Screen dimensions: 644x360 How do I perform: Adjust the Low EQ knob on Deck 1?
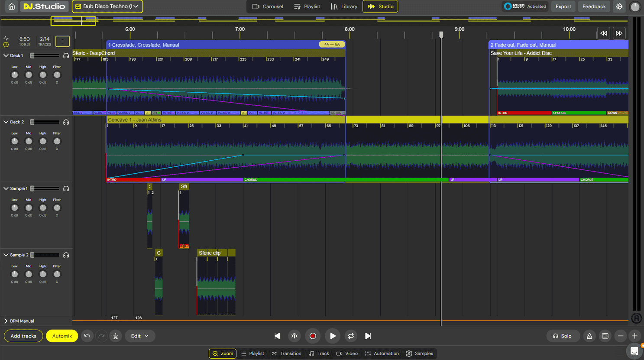click(x=14, y=75)
